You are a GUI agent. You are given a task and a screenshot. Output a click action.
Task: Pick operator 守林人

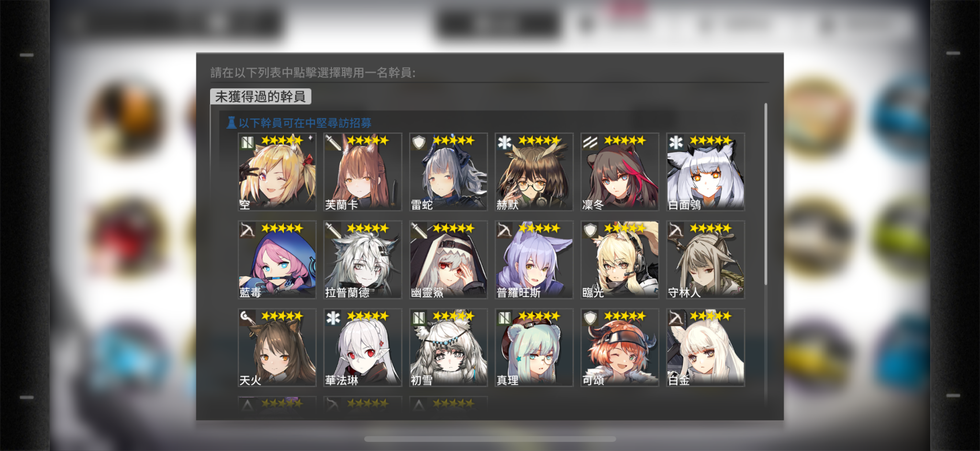pyautogui.click(x=706, y=260)
